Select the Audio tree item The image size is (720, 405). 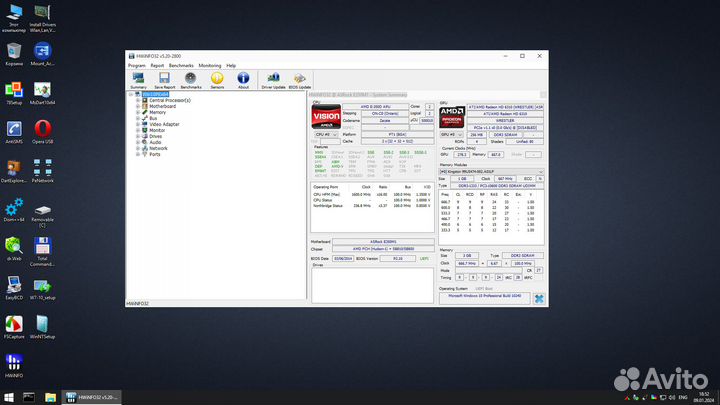(x=155, y=142)
